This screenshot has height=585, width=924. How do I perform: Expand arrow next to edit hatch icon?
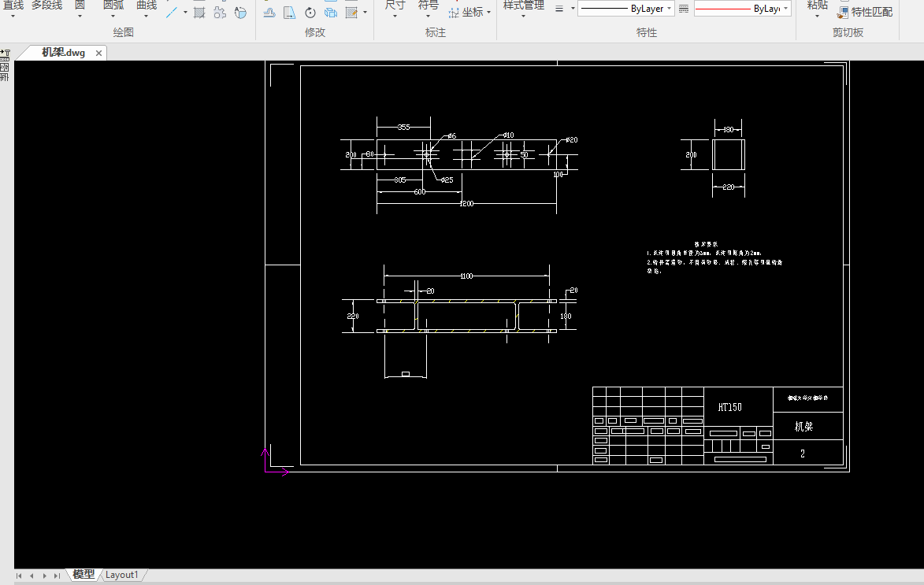366,13
